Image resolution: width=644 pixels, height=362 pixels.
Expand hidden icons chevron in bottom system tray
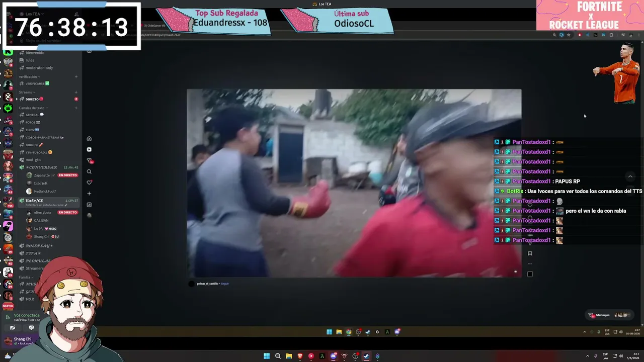point(588,356)
